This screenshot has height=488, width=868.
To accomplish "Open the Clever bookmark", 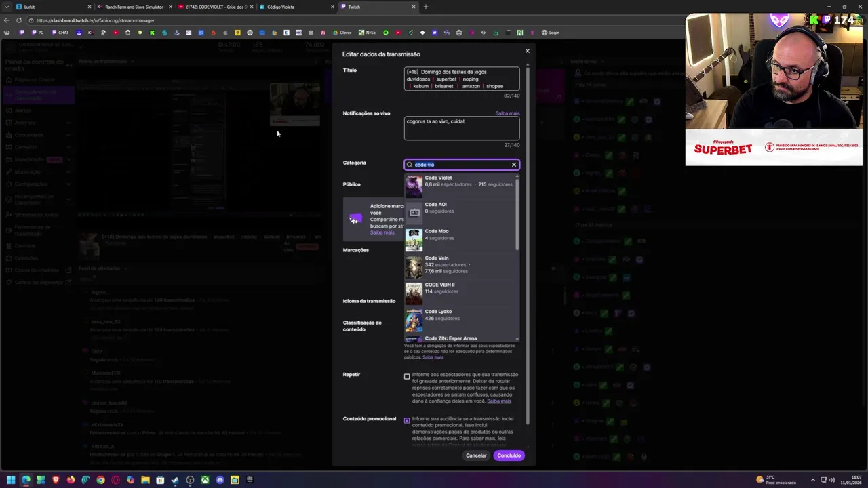I will 342,33.
